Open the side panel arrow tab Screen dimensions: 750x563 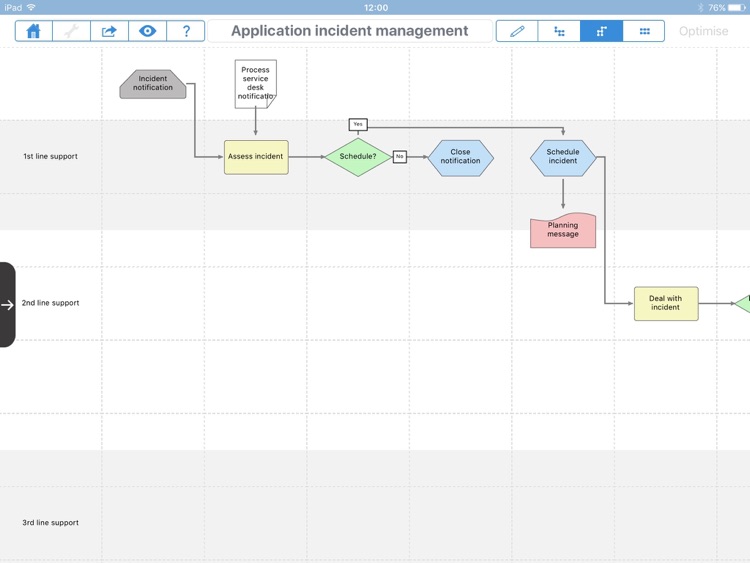pyautogui.click(x=7, y=305)
